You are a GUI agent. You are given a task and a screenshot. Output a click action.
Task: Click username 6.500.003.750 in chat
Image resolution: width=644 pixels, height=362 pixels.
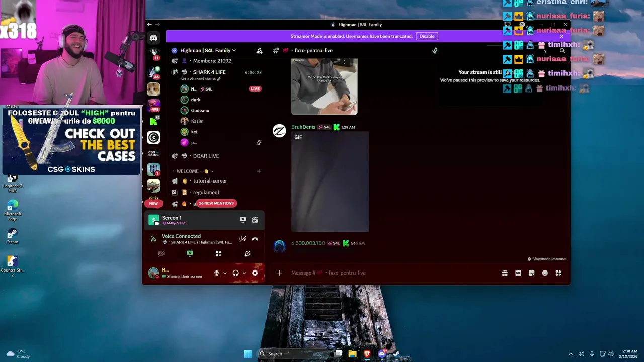[x=308, y=243]
